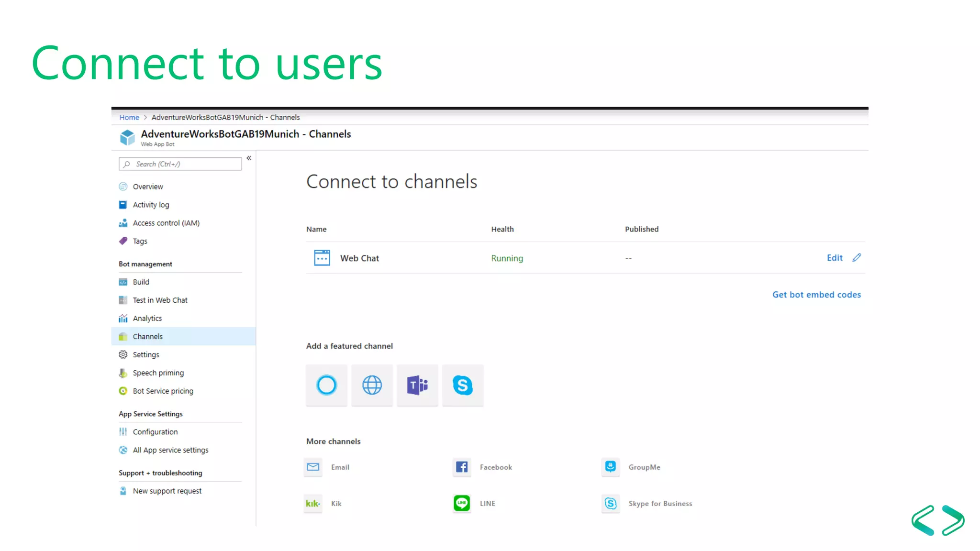980x551 pixels.
Task: Click the Kik channel label
Action: point(336,504)
